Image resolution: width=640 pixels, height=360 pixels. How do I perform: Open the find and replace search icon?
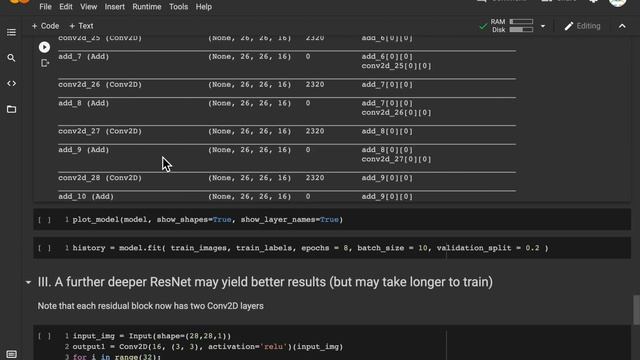click(x=11, y=58)
